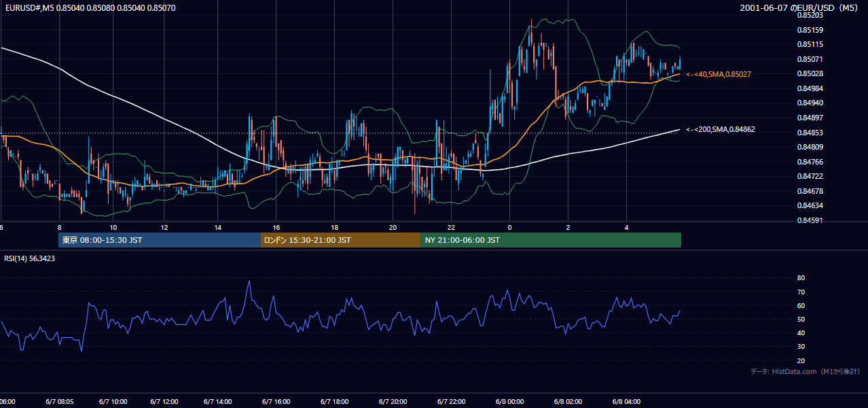Click hour tick 12 below the price chart
This screenshot has width=868, height=408.
164,228
